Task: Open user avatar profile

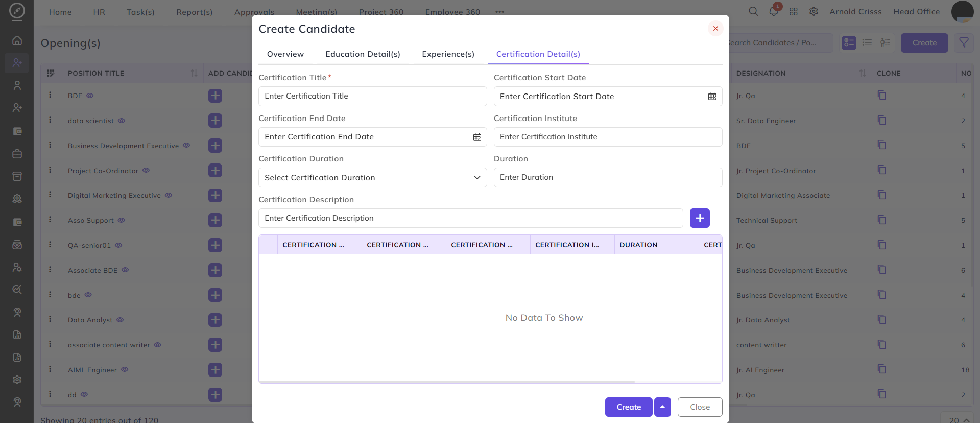Action: pyautogui.click(x=962, y=11)
